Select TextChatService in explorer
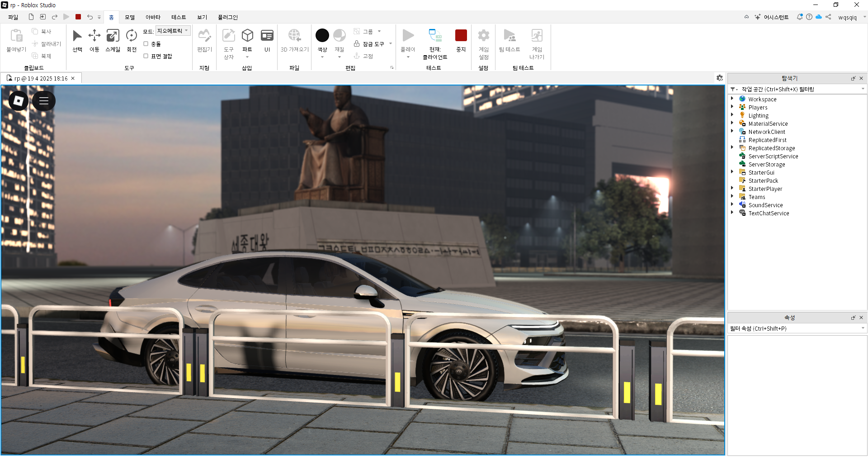 click(x=769, y=213)
